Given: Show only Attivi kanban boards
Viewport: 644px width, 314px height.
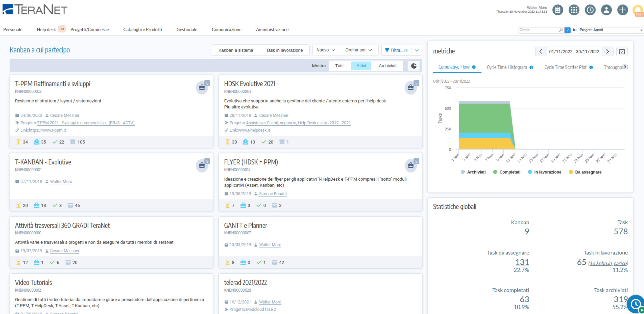Looking at the screenshot, I should (x=361, y=66).
